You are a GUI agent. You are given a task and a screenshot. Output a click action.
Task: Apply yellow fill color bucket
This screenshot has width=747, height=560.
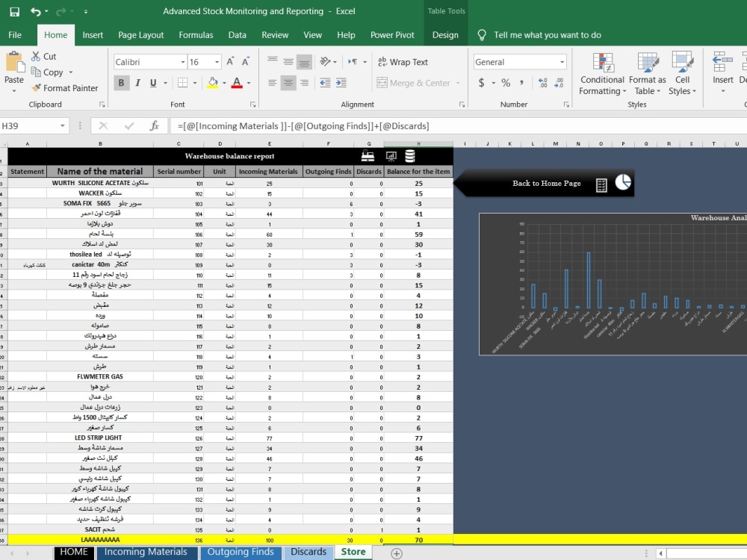click(x=213, y=83)
